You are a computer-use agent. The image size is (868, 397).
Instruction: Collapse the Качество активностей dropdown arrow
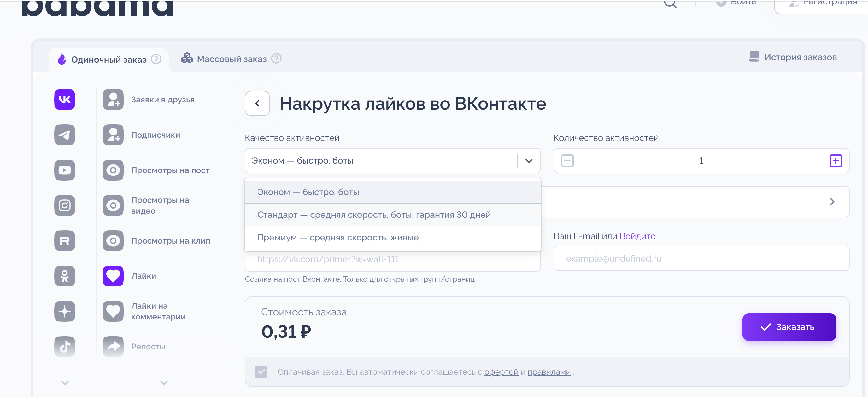529,161
